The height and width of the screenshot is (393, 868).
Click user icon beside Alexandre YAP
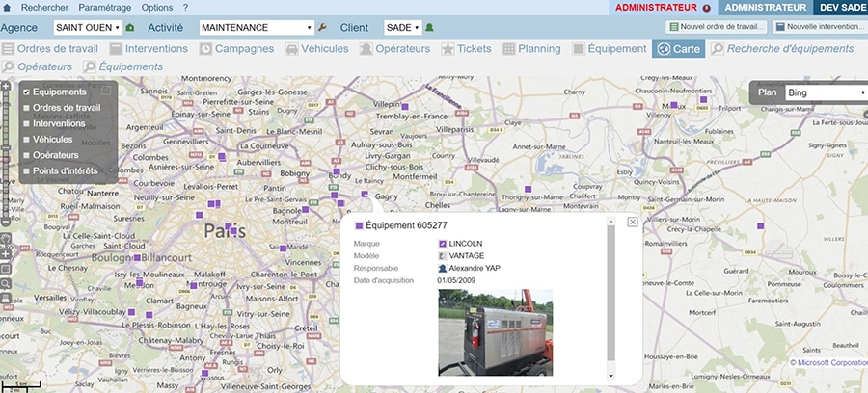443,268
